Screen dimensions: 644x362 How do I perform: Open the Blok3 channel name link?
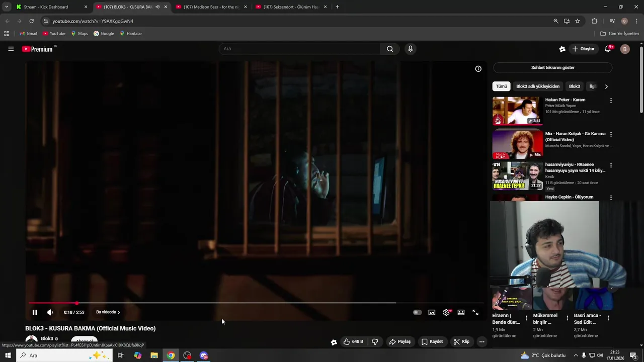(x=47, y=339)
